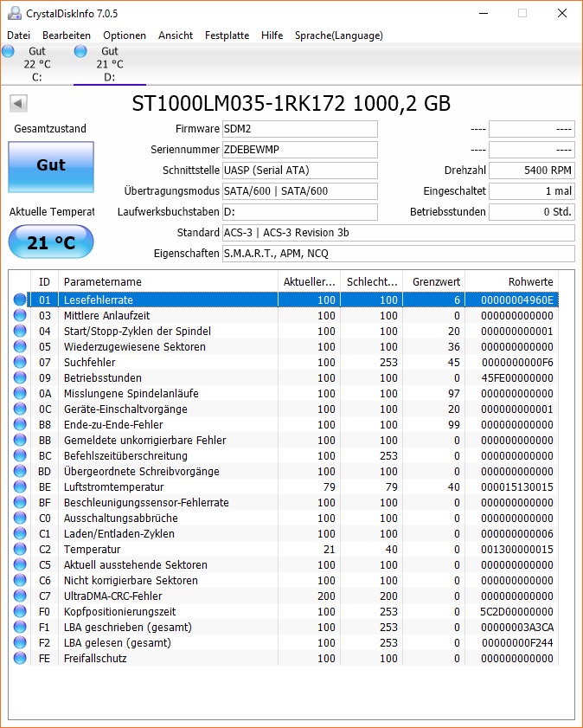The image size is (583, 728).
Task: Click status orb for Mittlere Anlaufzeit row
Action: click(20, 316)
